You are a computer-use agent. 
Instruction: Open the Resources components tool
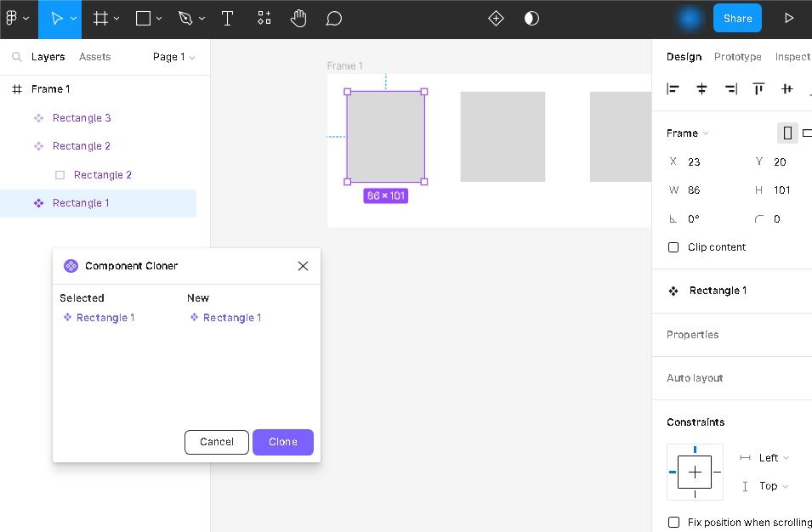(264, 19)
